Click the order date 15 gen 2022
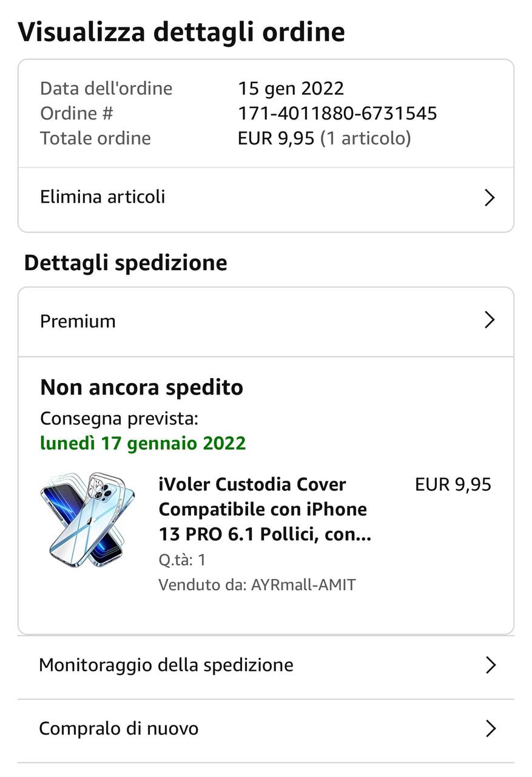This screenshot has width=532, height=777. click(x=291, y=89)
